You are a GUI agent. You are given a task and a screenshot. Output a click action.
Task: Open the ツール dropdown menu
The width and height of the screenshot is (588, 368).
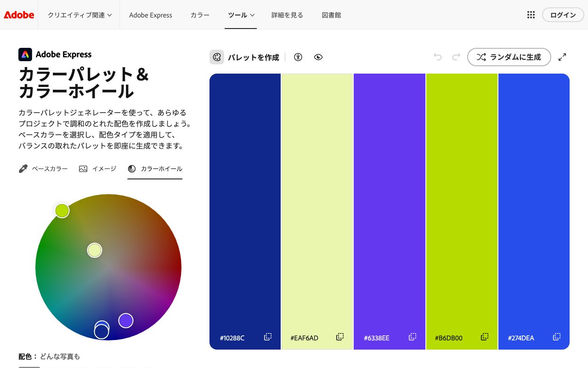241,15
